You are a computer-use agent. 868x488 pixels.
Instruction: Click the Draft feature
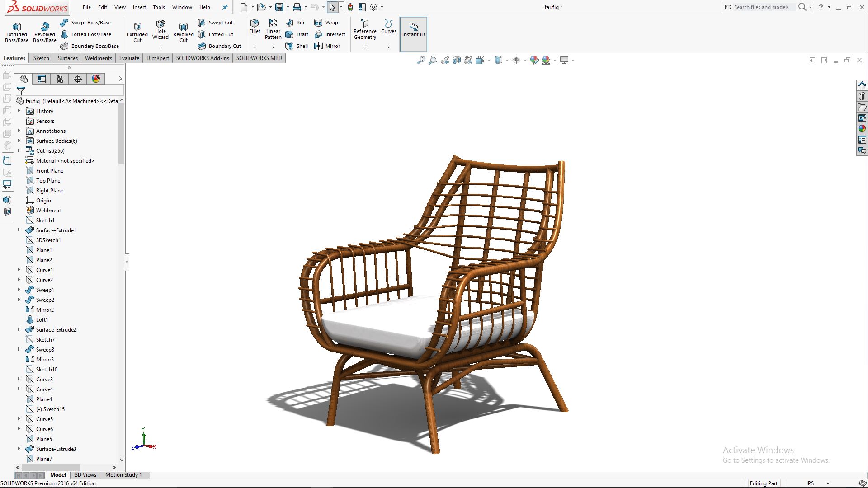tap(297, 34)
